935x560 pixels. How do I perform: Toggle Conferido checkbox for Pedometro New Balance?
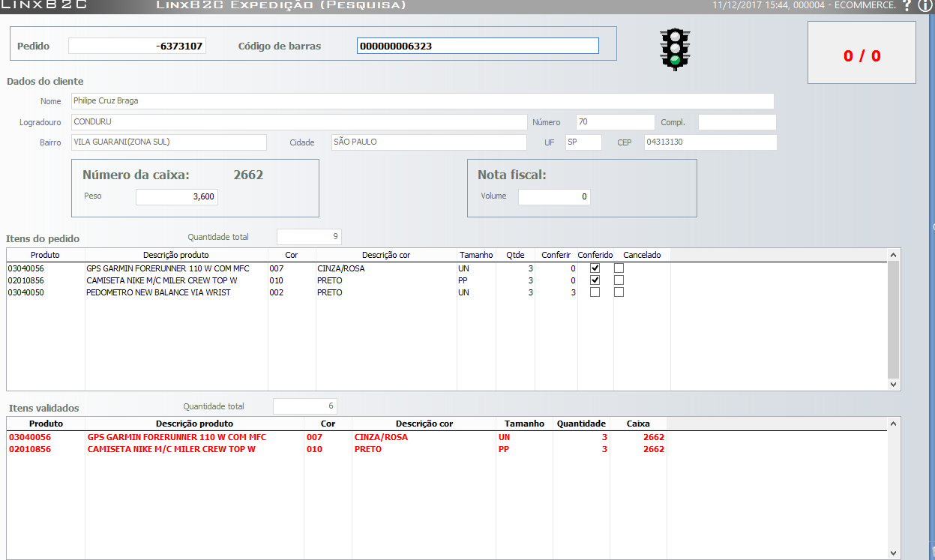[x=595, y=292]
